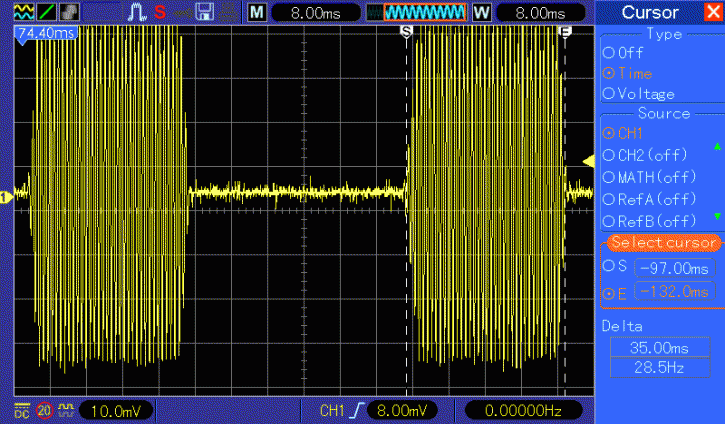Choose MATH(off) as cursor source
The height and width of the screenshot is (424, 725).
click(x=607, y=177)
